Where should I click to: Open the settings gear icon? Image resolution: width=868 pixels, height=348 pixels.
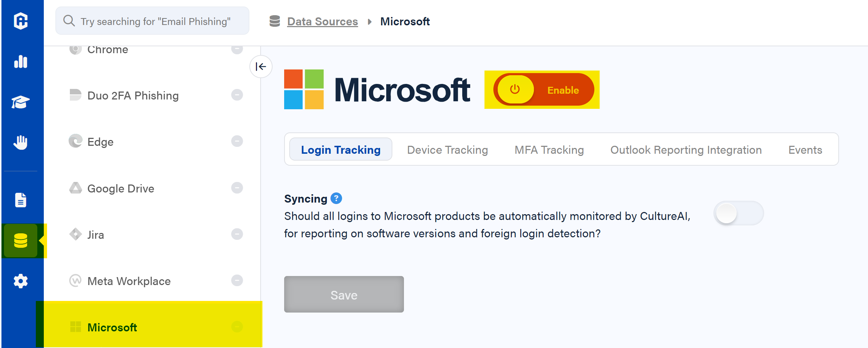21,281
